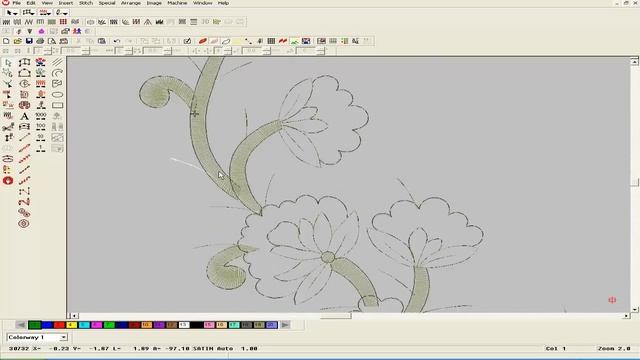Click the colorful flower icon atop toolbox
Screen dimensions: 640x360
[x=41, y=62]
